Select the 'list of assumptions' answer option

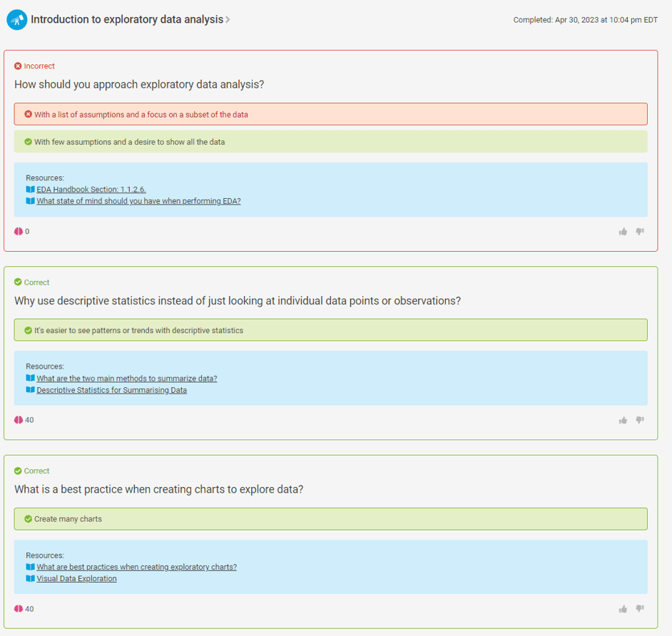coord(330,114)
